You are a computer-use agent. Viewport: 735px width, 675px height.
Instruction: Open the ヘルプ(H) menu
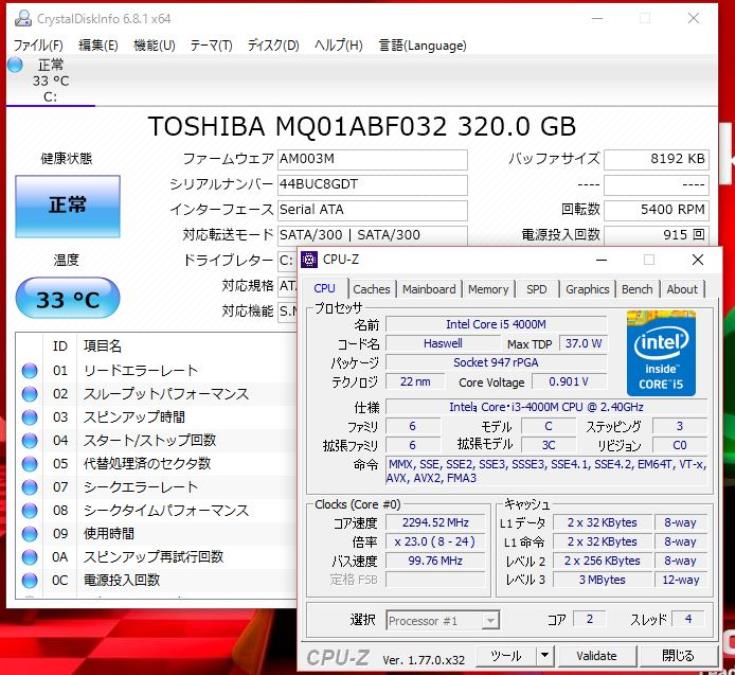(338, 45)
